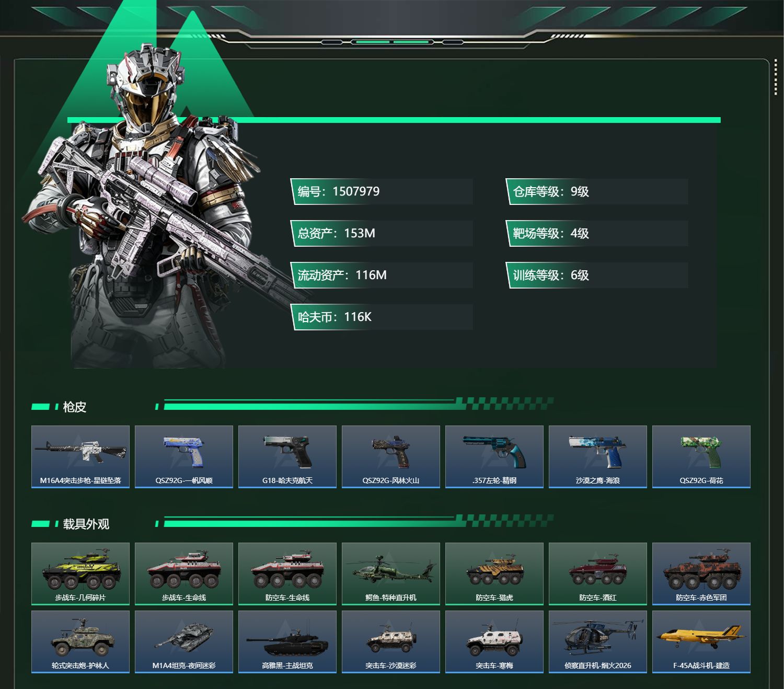Open the QSZ92G-一帆风顺 pistol skin
784x689 pixels.
[184, 457]
